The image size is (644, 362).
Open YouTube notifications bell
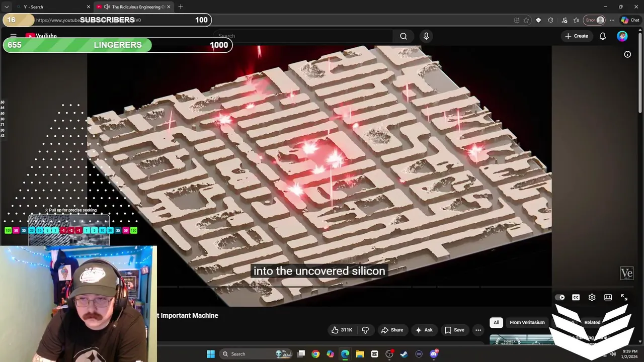603,36
